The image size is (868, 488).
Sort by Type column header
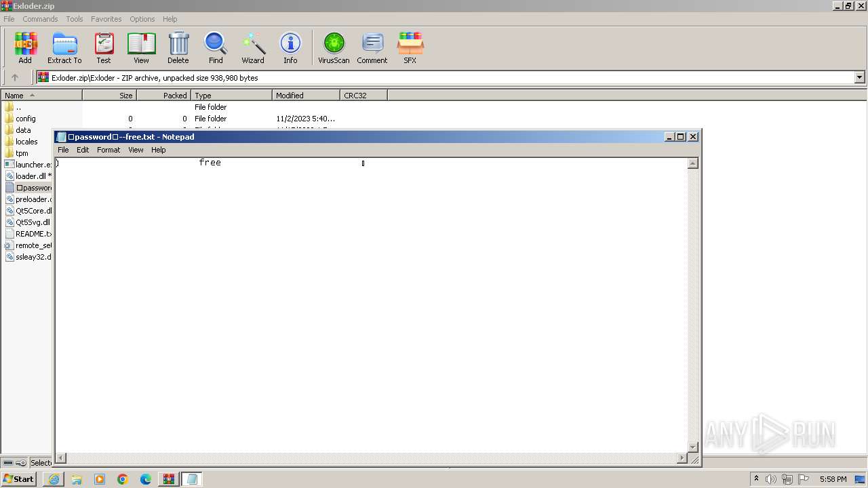coord(231,96)
